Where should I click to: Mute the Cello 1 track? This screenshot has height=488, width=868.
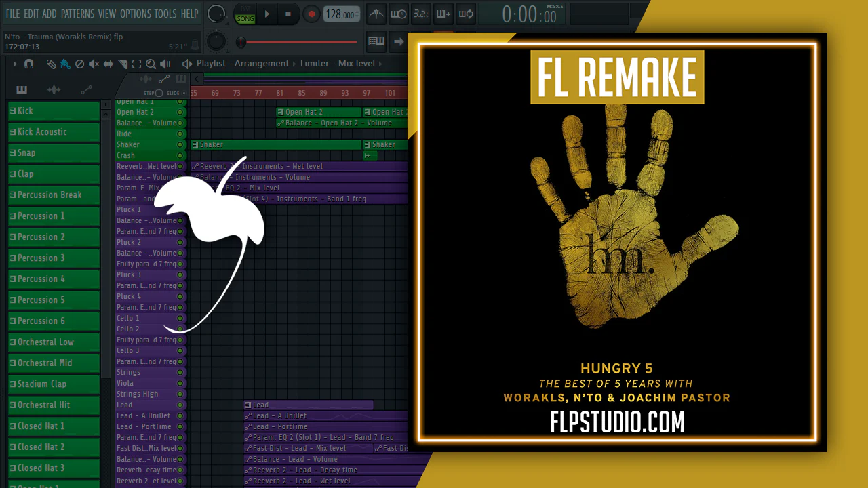pos(180,318)
